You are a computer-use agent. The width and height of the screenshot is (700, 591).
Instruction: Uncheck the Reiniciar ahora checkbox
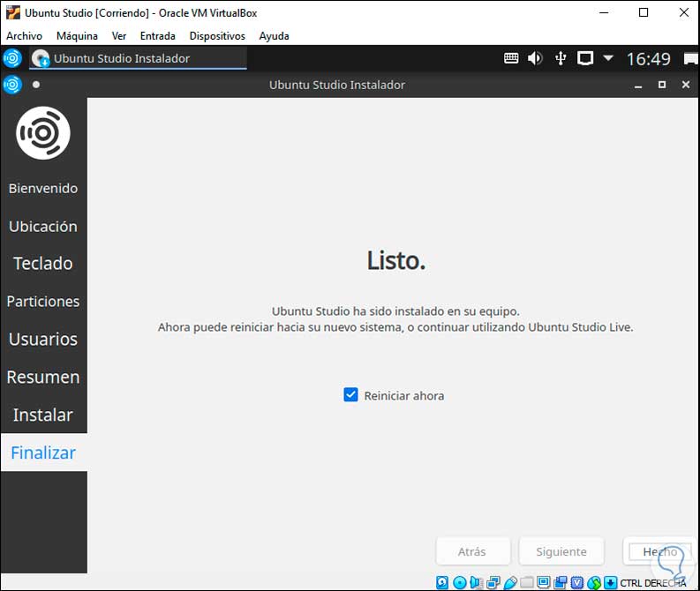pyautogui.click(x=351, y=394)
